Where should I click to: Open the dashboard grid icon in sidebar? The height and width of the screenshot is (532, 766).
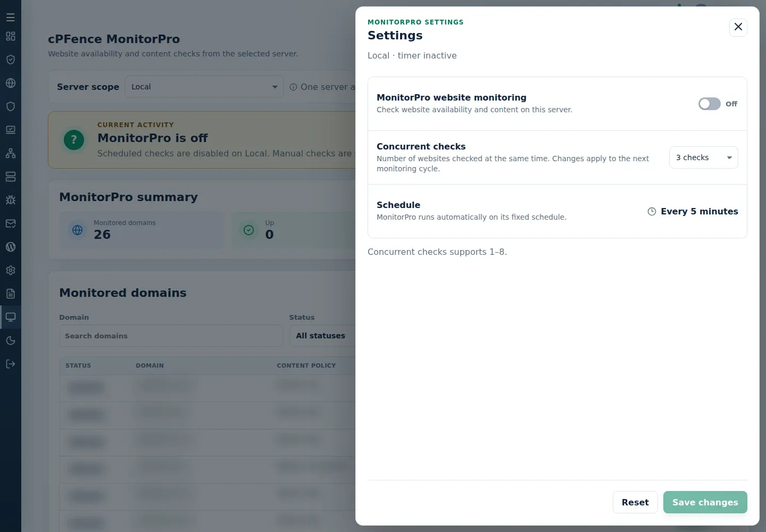click(x=11, y=36)
